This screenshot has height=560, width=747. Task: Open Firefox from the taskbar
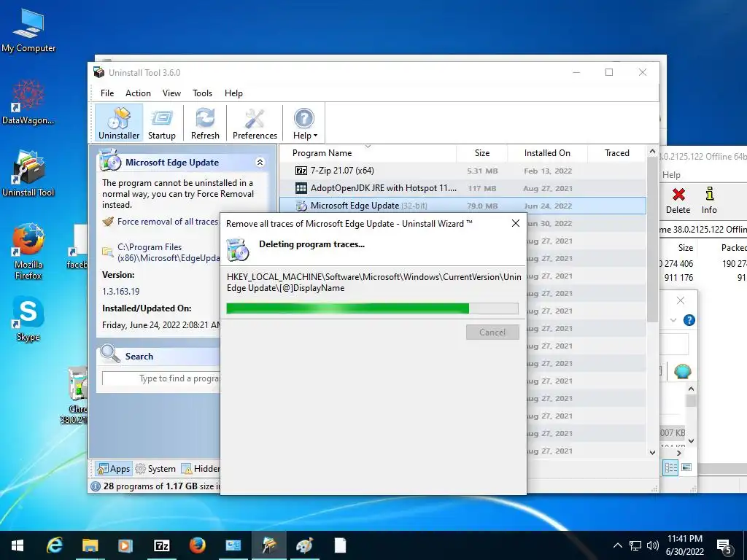tap(197, 545)
